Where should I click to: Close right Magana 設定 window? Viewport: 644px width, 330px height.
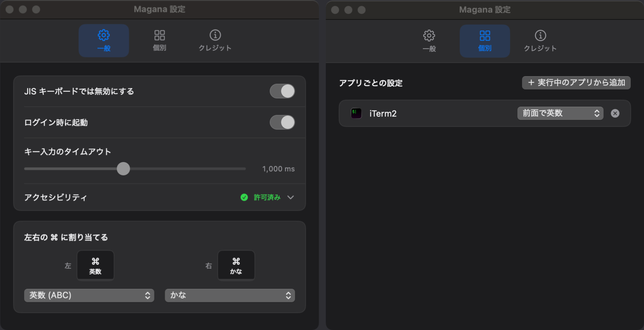(x=335, y=10)
